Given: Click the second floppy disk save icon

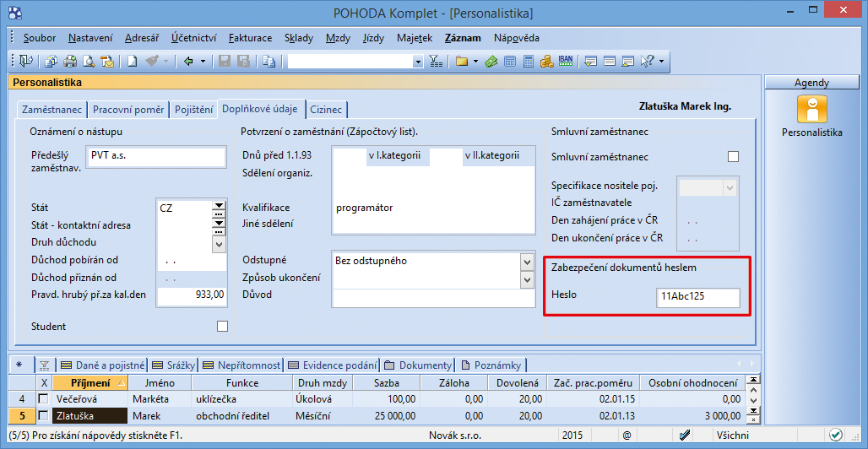Looking at the screenshot, I should [x=242, y=62].
